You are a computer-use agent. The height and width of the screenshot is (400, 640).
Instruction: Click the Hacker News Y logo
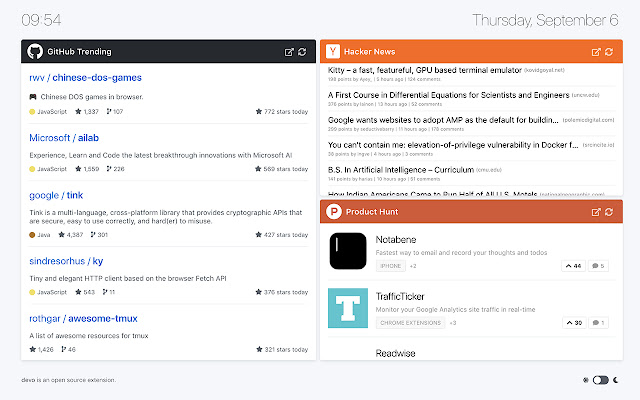[332, 51]
